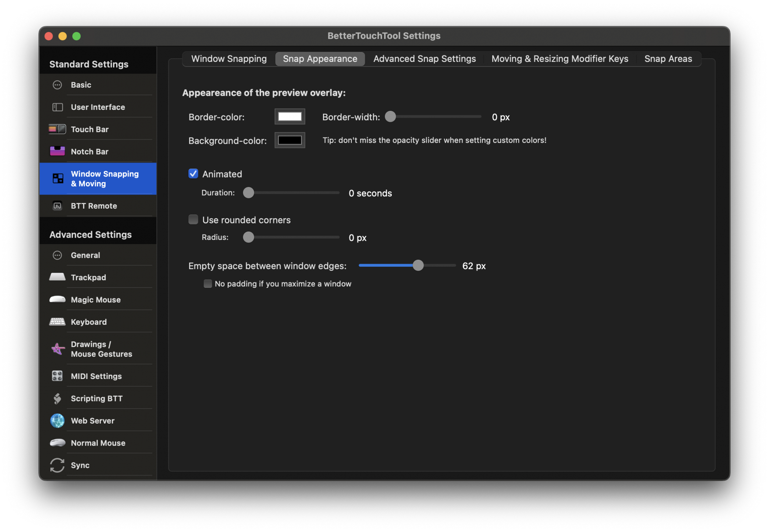769x532 pixels.
Task: Click the '0 seconds' duration value
Action: pos(370,193)
